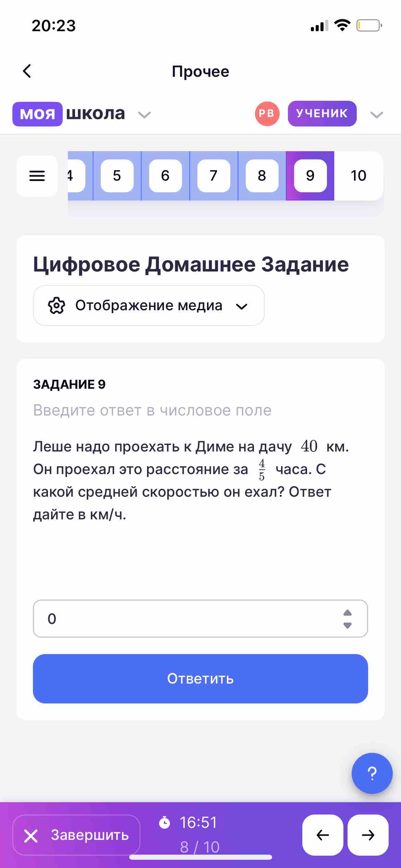This screenshot has width=401, height=868.
Task: Tap the back chevron beside Прочее
Action: 27,71
